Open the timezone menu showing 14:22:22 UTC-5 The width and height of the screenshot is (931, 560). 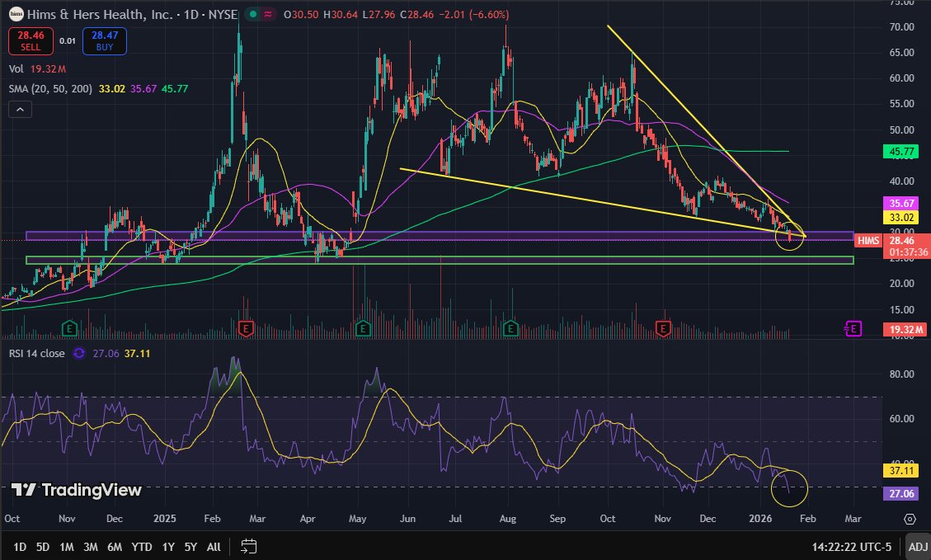click(x=852, y=546)
